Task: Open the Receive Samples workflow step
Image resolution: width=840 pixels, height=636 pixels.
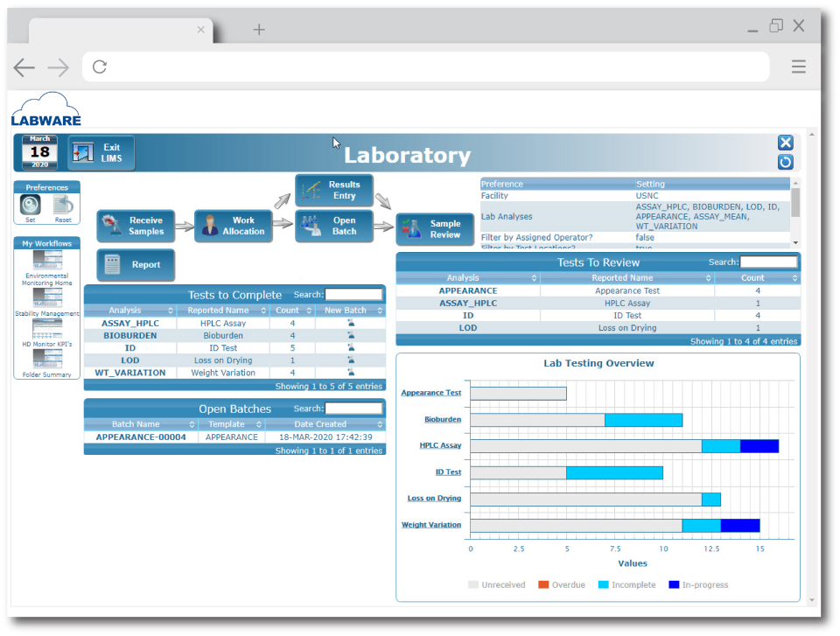Action: (x=136, y=226)
